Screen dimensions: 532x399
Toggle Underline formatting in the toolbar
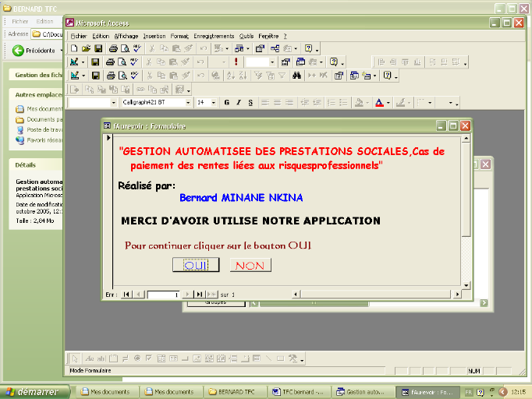click(250, 102)
